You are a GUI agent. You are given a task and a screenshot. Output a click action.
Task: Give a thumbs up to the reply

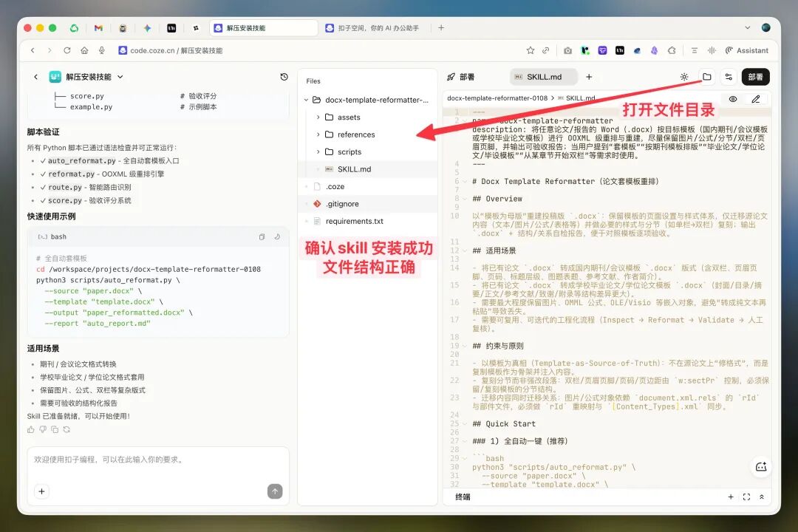(x=31, y=430)
